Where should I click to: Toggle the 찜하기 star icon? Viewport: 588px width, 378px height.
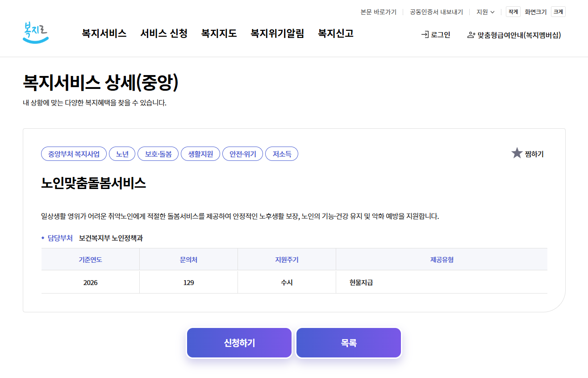(517, 152)
